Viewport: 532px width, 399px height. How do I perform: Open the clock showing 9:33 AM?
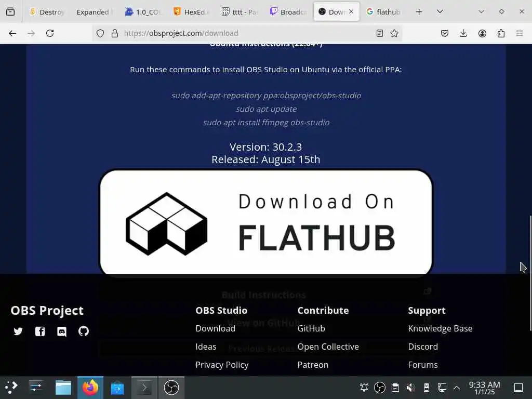[485, 388]
